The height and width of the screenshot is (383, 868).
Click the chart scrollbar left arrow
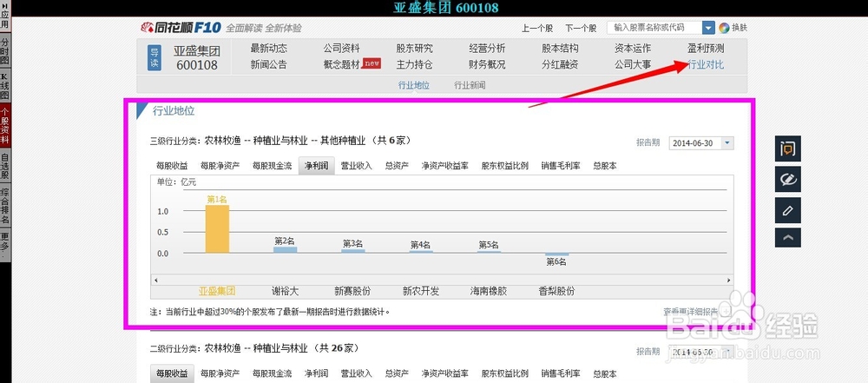tap(156, 281)
